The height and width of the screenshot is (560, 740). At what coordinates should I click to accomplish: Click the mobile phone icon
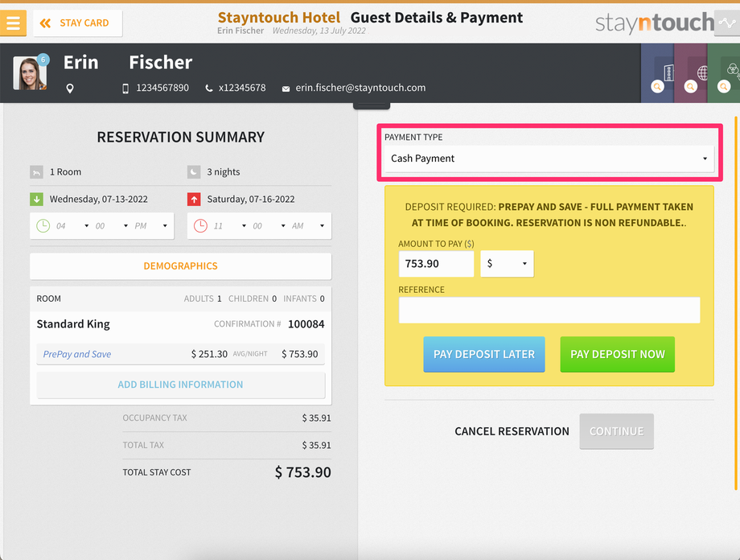(125, 89)
